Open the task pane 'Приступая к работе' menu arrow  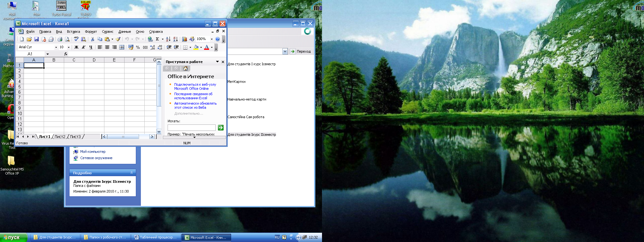(217, 62)
